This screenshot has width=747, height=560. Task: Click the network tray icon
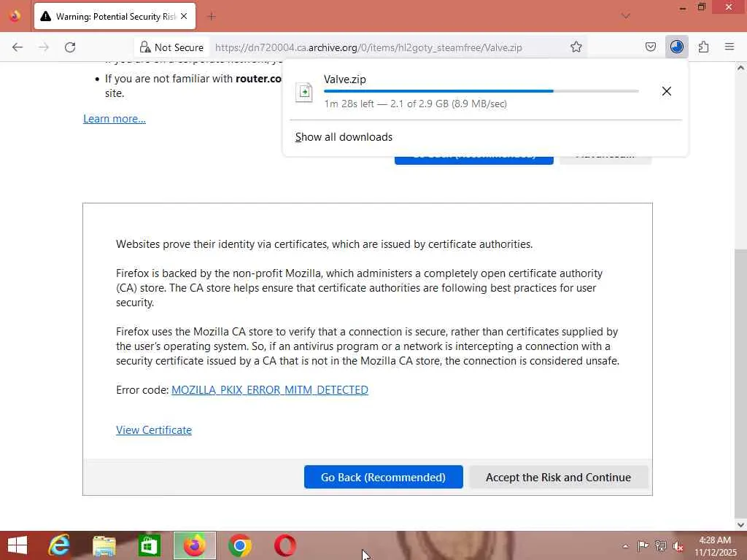[x=660, y=545]
